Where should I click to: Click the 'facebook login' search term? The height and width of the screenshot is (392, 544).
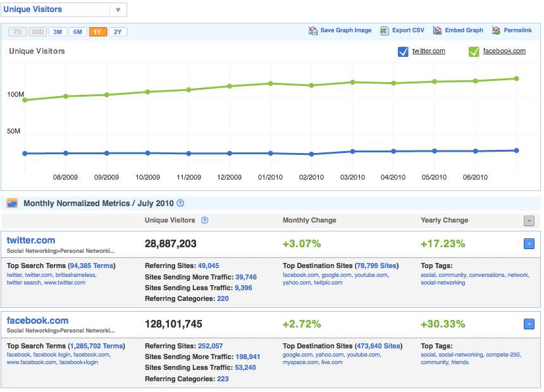(x=52, y=355)
